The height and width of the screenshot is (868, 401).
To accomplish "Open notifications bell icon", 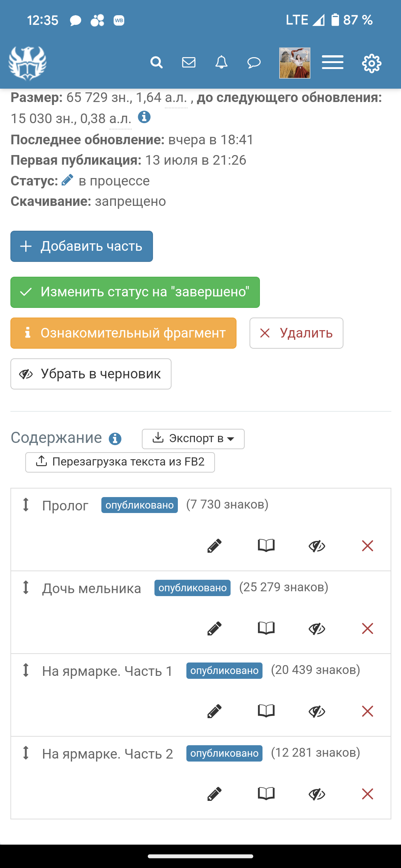I will pos(221,62).
